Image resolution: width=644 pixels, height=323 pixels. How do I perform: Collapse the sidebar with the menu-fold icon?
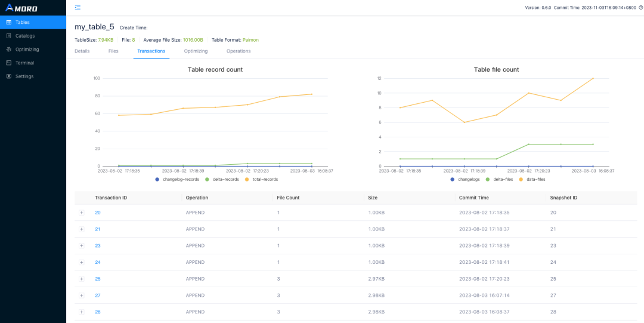coord(78,7)
